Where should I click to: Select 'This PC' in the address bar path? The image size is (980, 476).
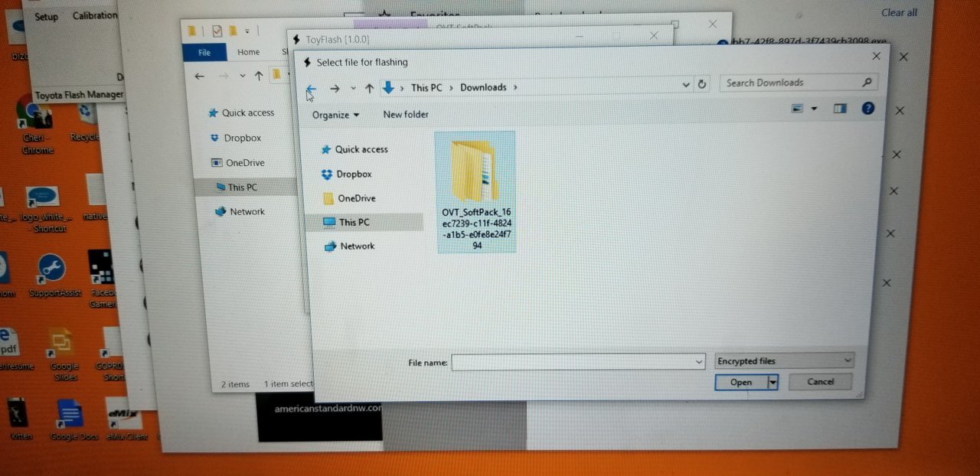click(x=426, y=87)
